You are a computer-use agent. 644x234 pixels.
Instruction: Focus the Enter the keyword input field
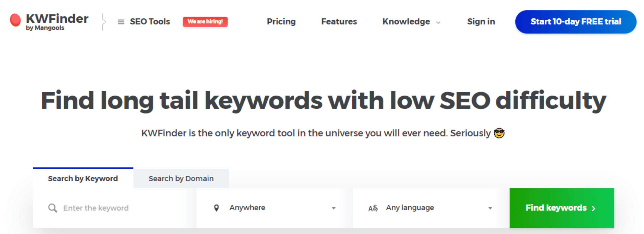pos(115,208)
